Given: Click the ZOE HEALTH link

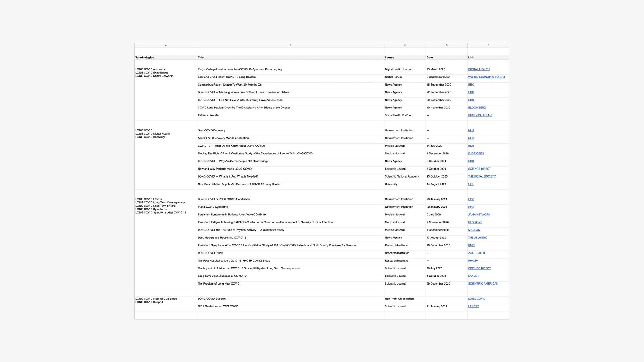Looking at the screenshot, I should pos(476,253).
